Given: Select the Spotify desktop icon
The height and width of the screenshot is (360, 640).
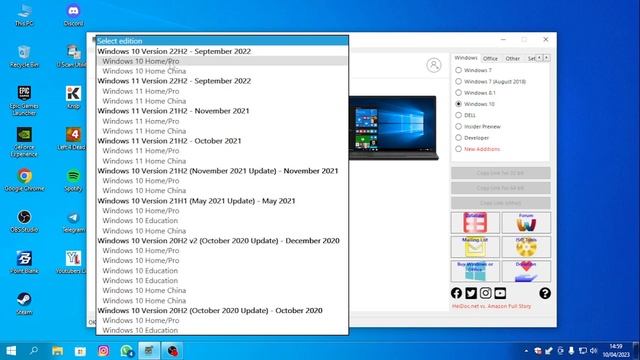Looking at the screenshot, I should (73, 180).
